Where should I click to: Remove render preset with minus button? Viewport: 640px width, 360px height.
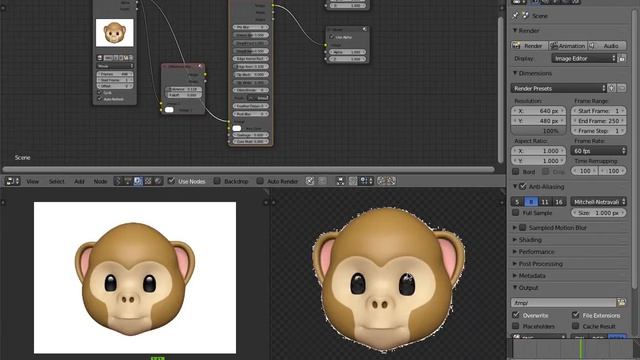click(622, 88)
